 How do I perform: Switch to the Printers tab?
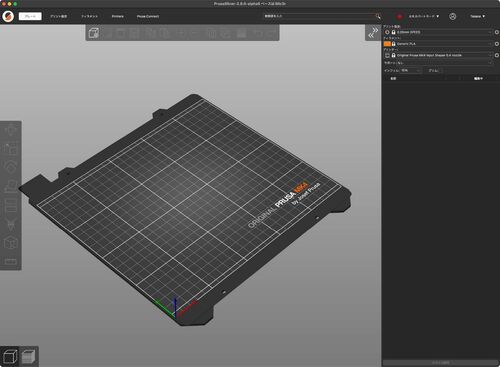tap(118, 16)
